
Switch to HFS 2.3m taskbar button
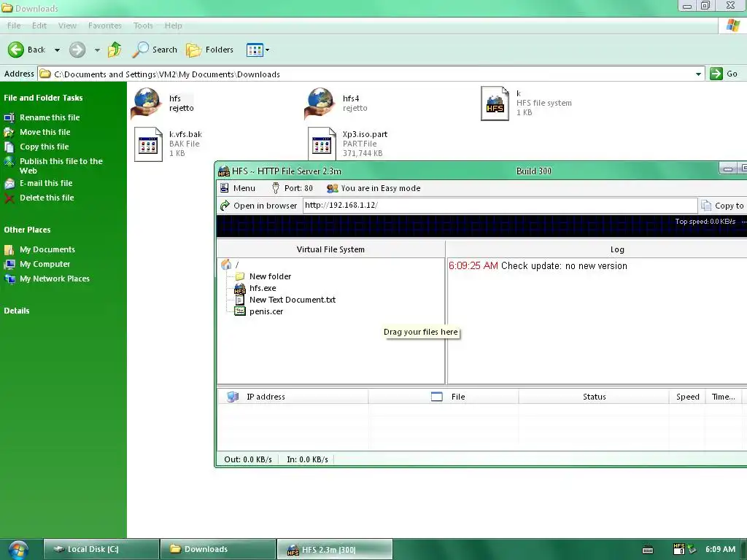point(335,549)
